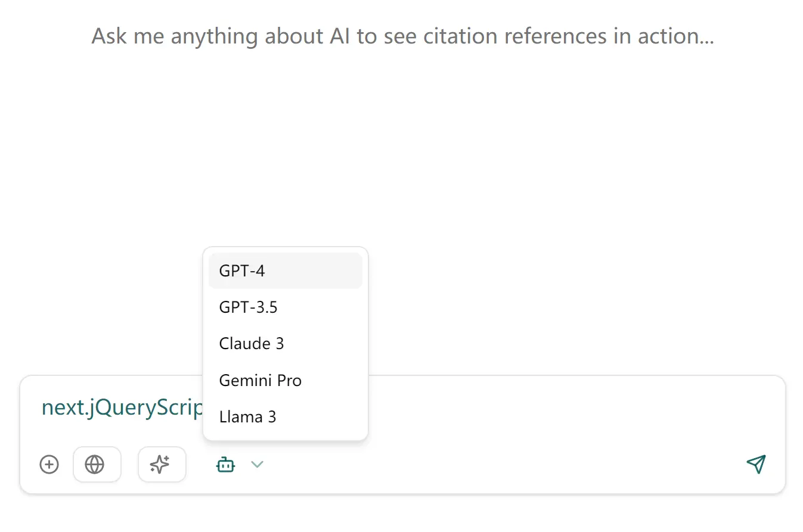Click the robot model icon

click(226, 464)
